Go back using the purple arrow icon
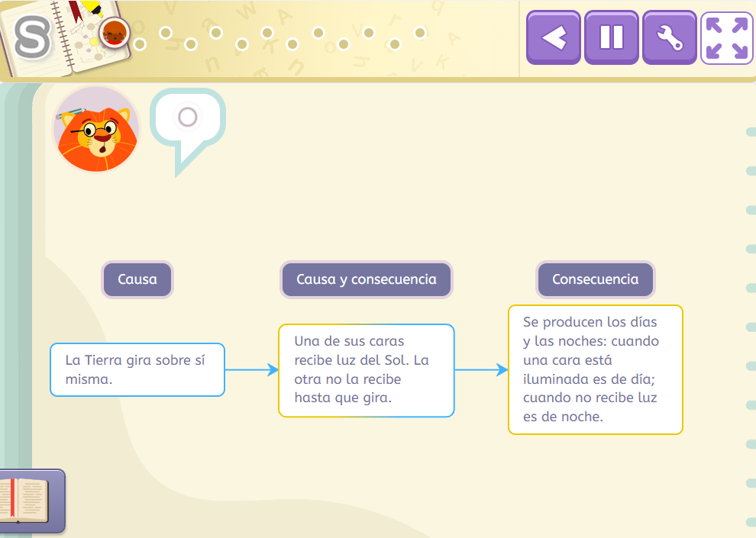 [x=553, y=37]
